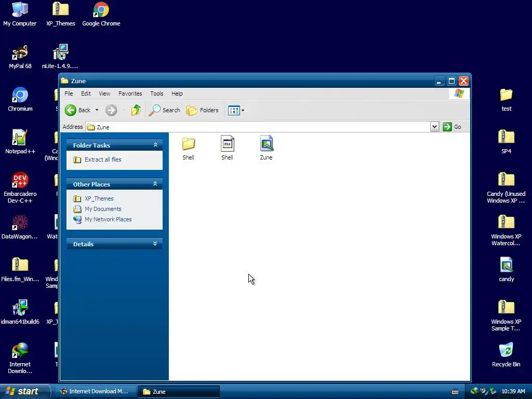The height and width of the screenshot is (399, 532).
Task: Go back using the green Back arrow
Action: 78,110
